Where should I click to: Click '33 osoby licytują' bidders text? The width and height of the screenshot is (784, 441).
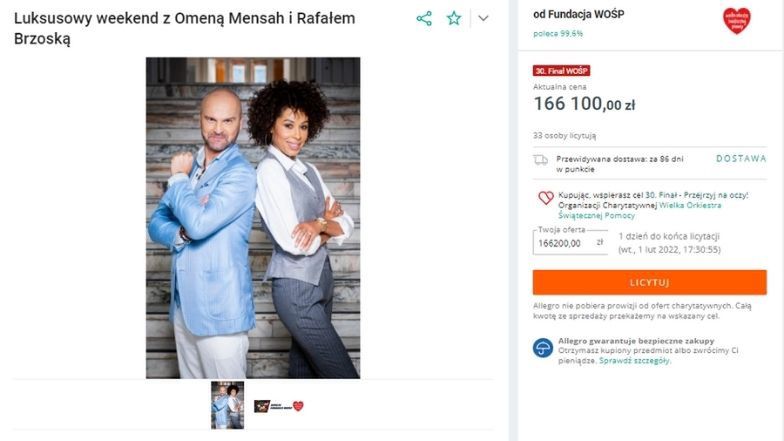coord(565,135)
